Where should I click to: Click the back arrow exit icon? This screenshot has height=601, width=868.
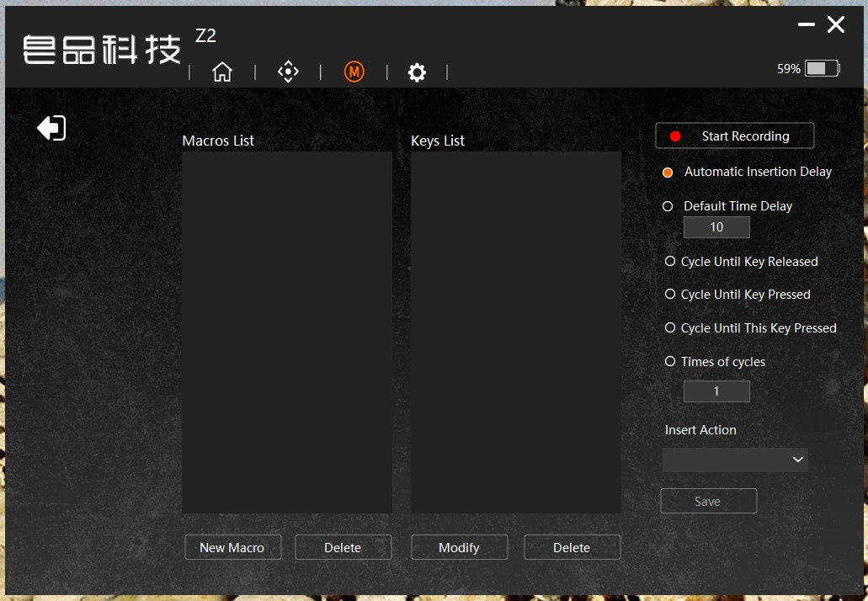pyautogui.click(x=51, y=128)
